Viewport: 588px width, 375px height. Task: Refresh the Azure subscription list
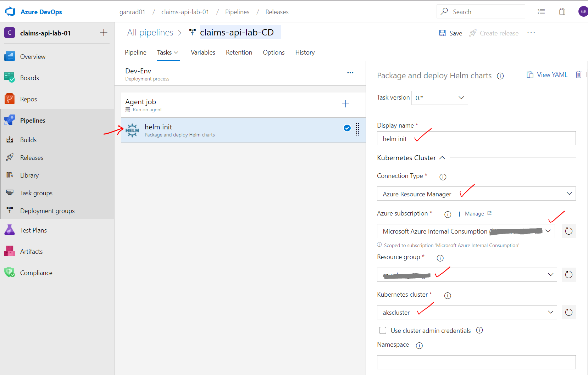coord(568,231)
